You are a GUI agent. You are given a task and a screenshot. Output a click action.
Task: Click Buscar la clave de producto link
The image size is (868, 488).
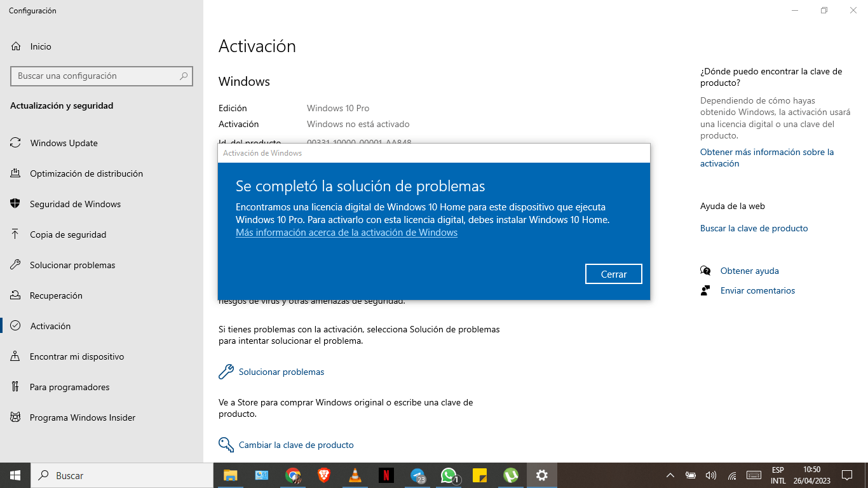pos(754,228)
